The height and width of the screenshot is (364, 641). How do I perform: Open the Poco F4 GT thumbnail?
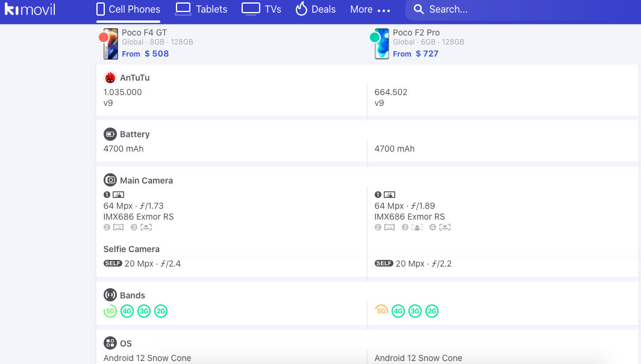pyautogui.click(x=111, y=45)
